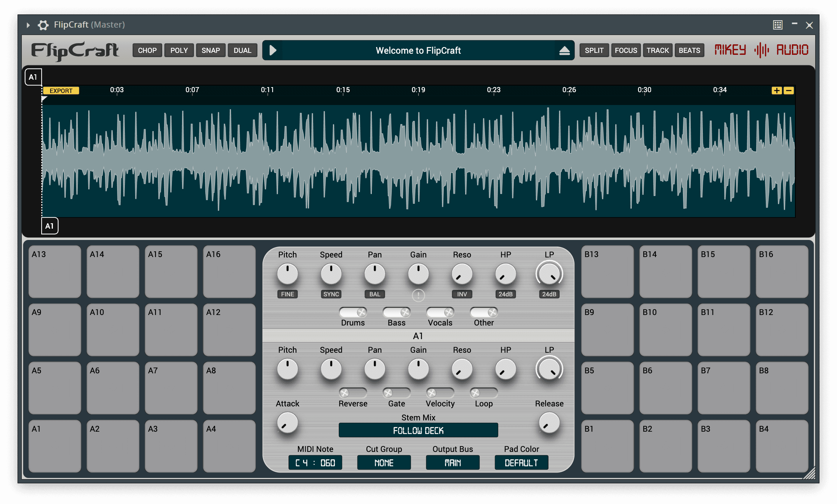The height and width of the screenshot is (504, 837).
Task: Enable the Reverse switch
Action: point(353,393)
